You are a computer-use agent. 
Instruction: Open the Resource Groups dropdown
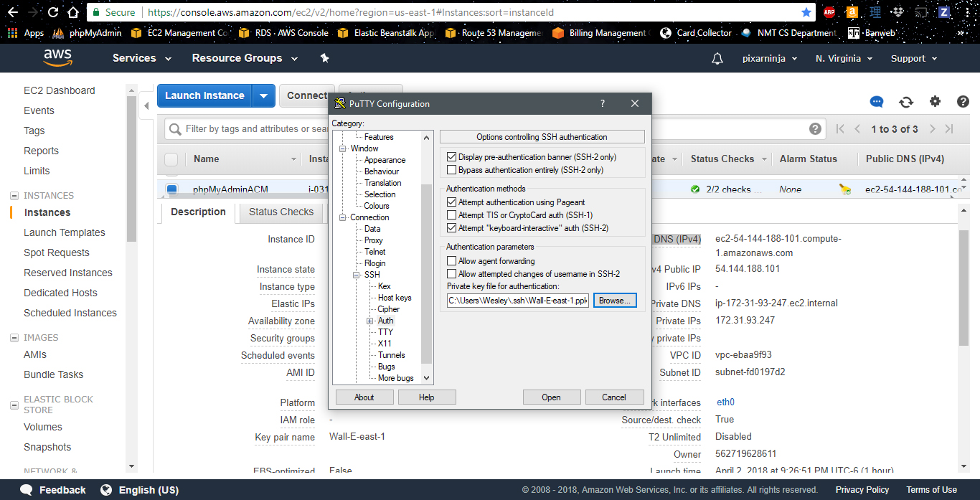point(244,58)
